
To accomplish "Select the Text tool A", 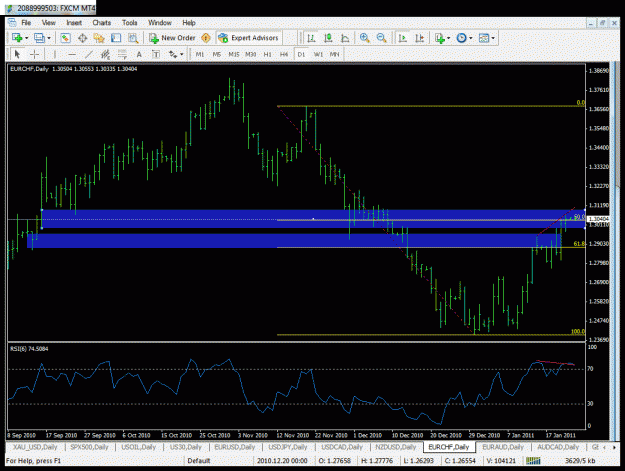I will 139,54.
